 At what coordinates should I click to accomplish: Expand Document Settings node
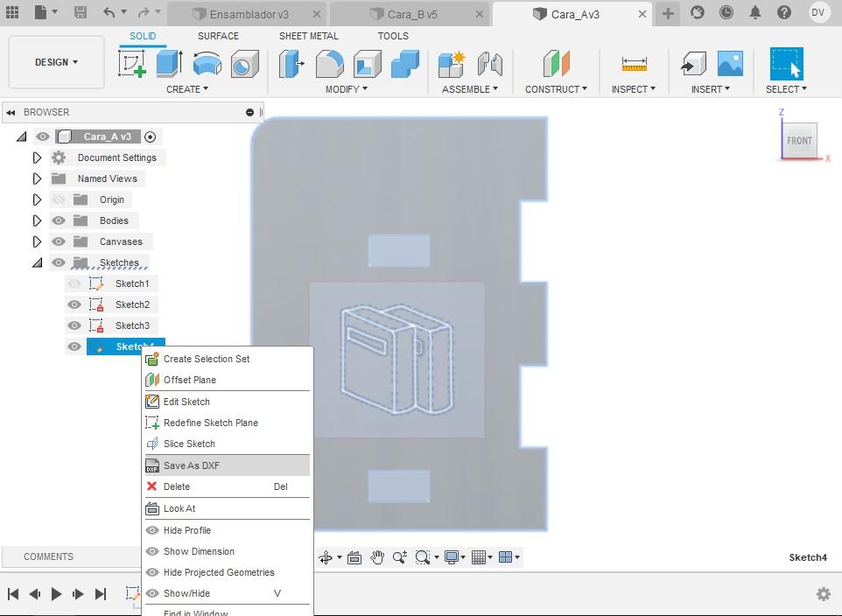37,157
